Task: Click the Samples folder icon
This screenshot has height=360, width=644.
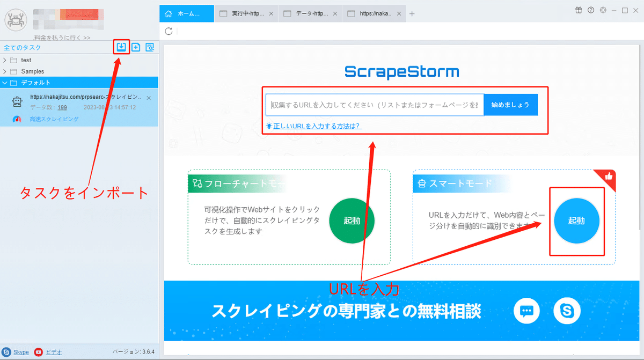Action: (14, 71)
